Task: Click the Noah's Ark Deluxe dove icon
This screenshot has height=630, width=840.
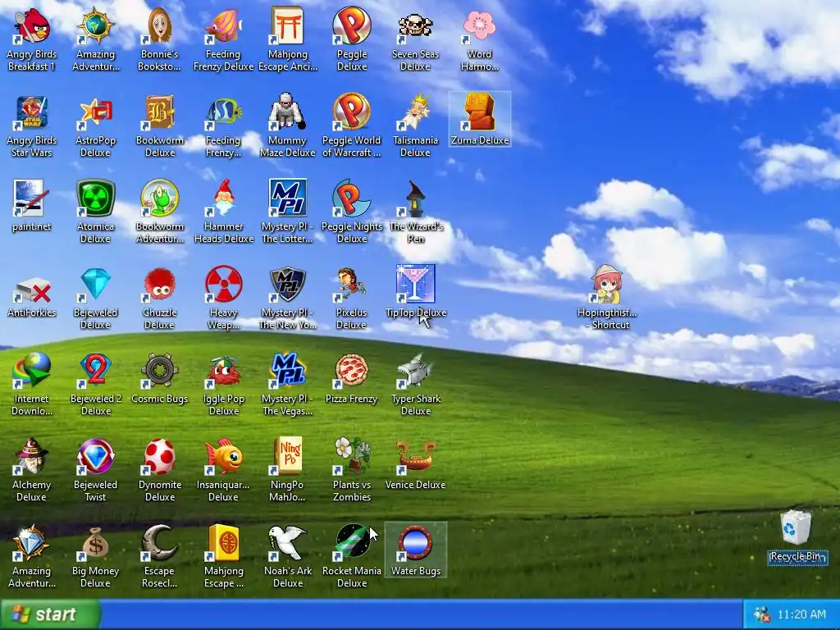Action: click(x=287, y=543)
